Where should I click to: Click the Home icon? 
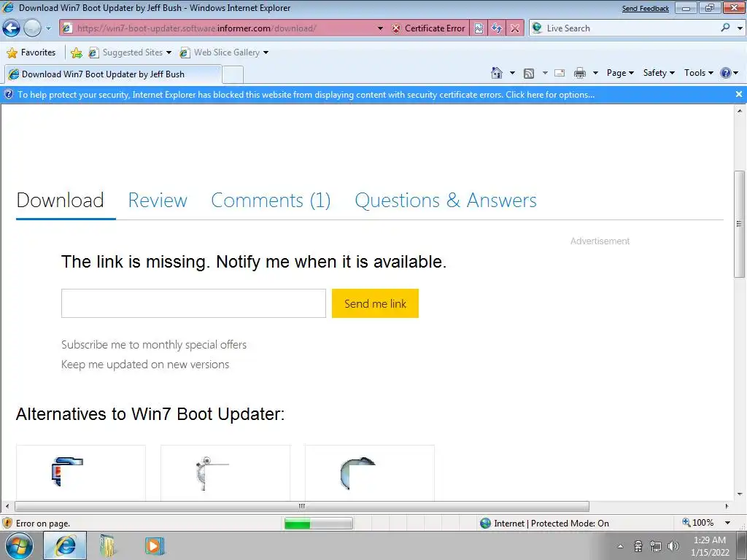[496, 73]
